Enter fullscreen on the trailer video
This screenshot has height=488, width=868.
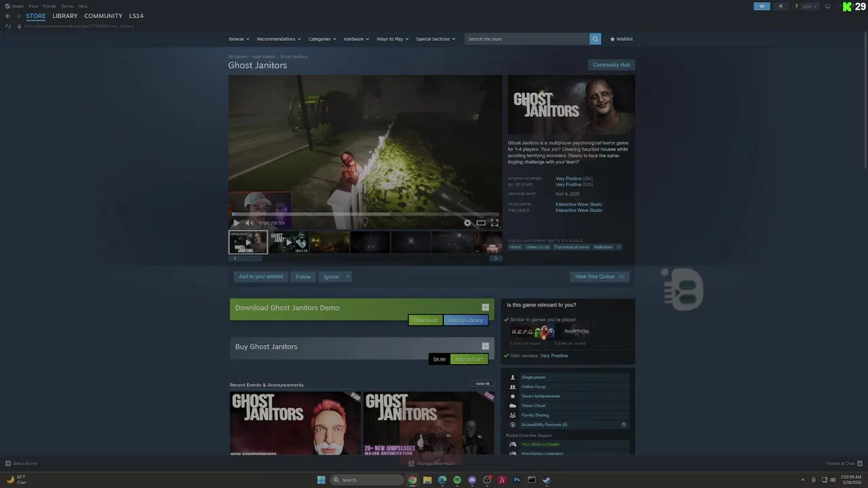[494, 223]
